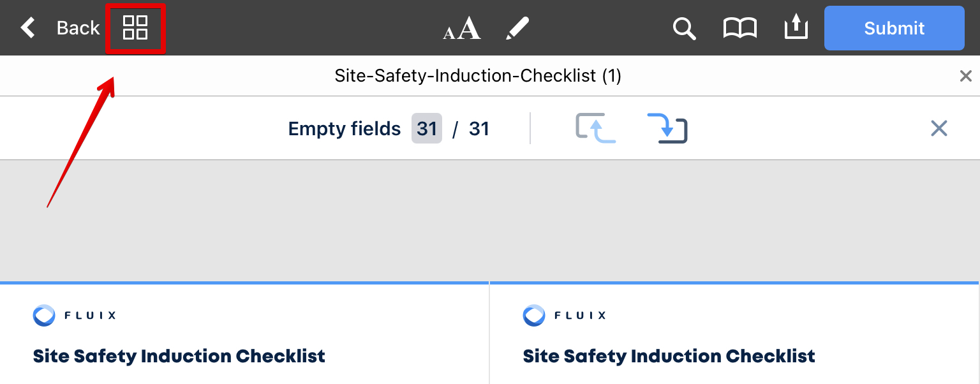This screenshot has height=384, width=980.
Task: Open search with the magnifying glass
Action: [684, 29]
